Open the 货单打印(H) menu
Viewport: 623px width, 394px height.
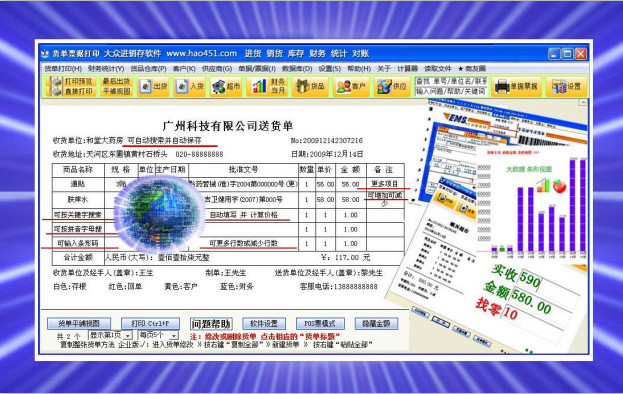point(63,69)
